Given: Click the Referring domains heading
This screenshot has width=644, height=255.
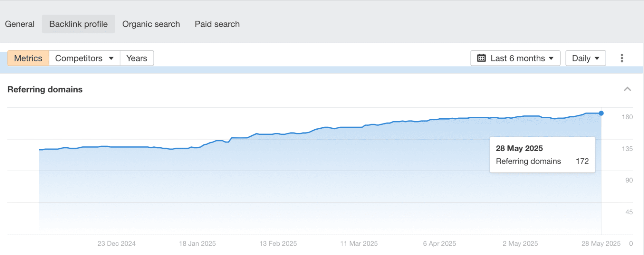Looking at the screenshot, I should (45, 89).
